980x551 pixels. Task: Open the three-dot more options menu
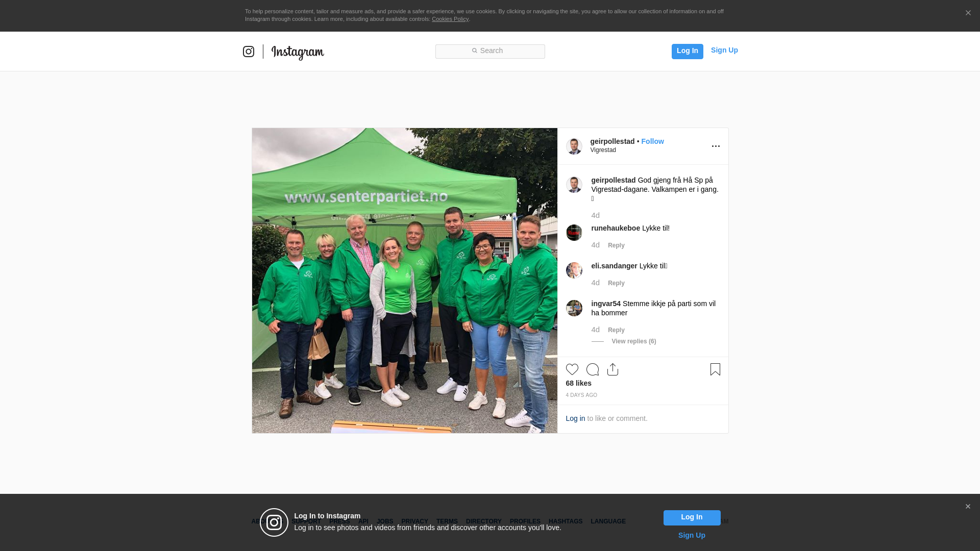click(x=716, y=146)
